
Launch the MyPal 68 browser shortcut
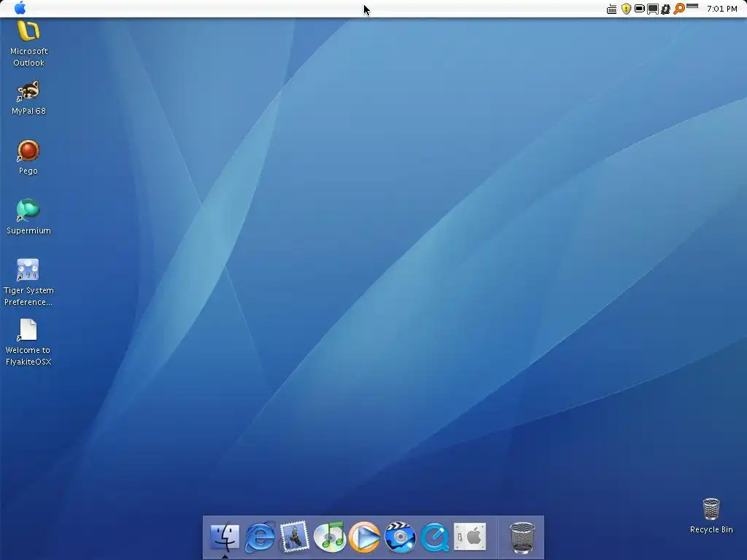pyautogui.click(x=28, y=98)
